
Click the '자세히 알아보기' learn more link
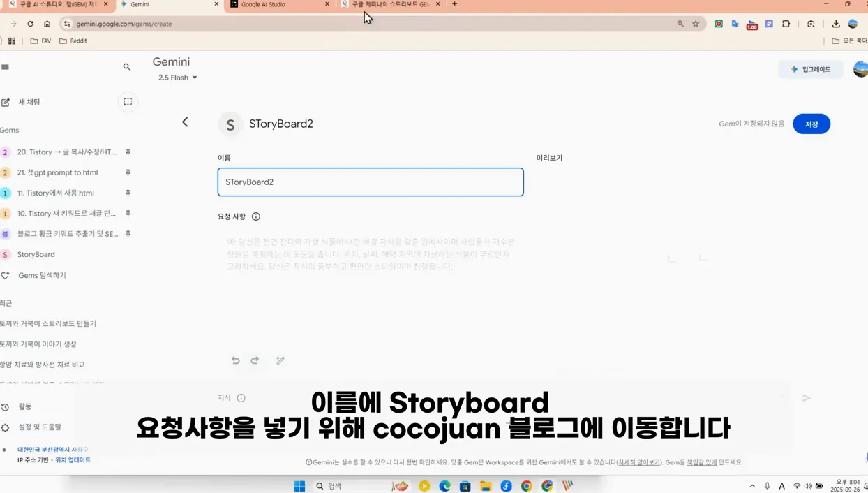coord(638,462)
